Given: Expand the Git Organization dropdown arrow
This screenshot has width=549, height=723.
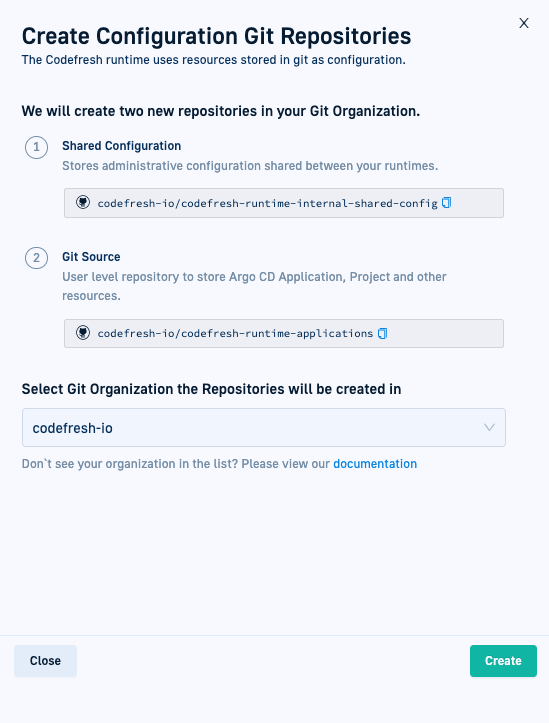Looking at the screenshot, I should coord(489,427).
